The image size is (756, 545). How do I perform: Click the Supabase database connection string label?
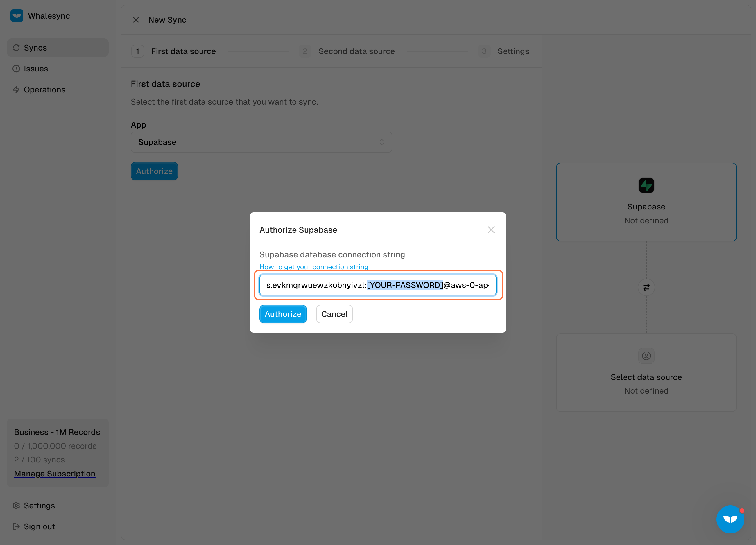coord(332,255)
